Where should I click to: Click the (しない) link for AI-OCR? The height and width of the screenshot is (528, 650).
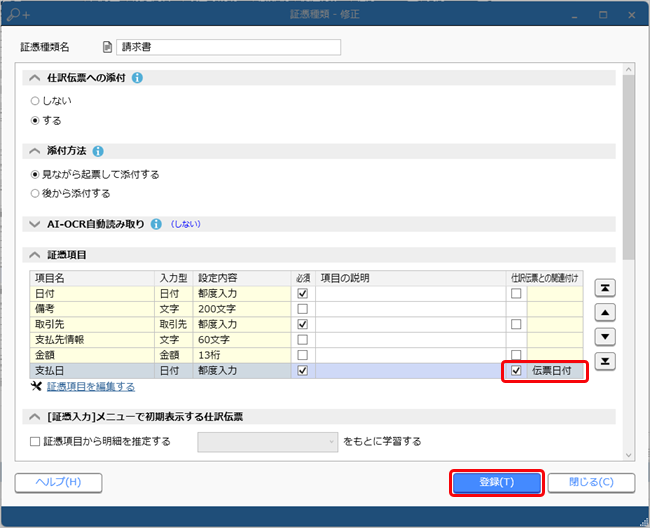186,224
